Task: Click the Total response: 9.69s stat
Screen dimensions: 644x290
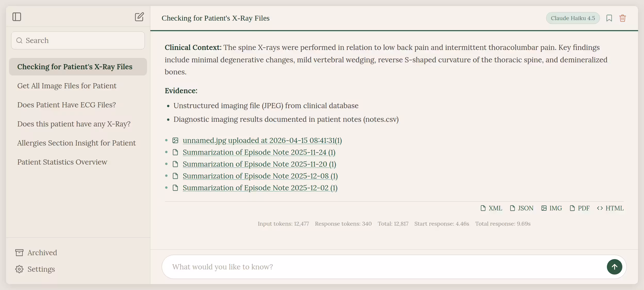Action: (x=503, y=224)
